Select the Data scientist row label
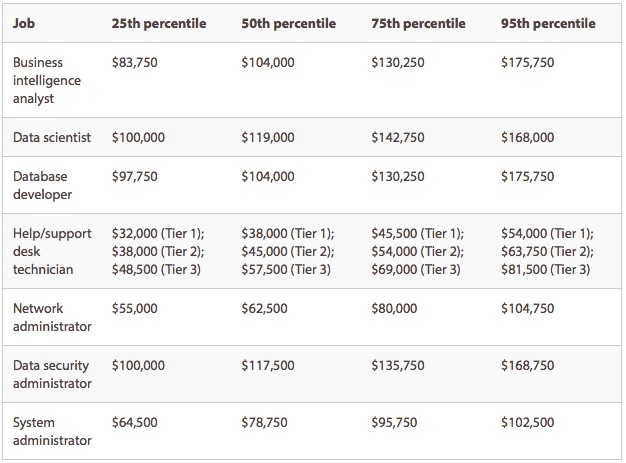This screenshot has height=463, width=626. 52,138
